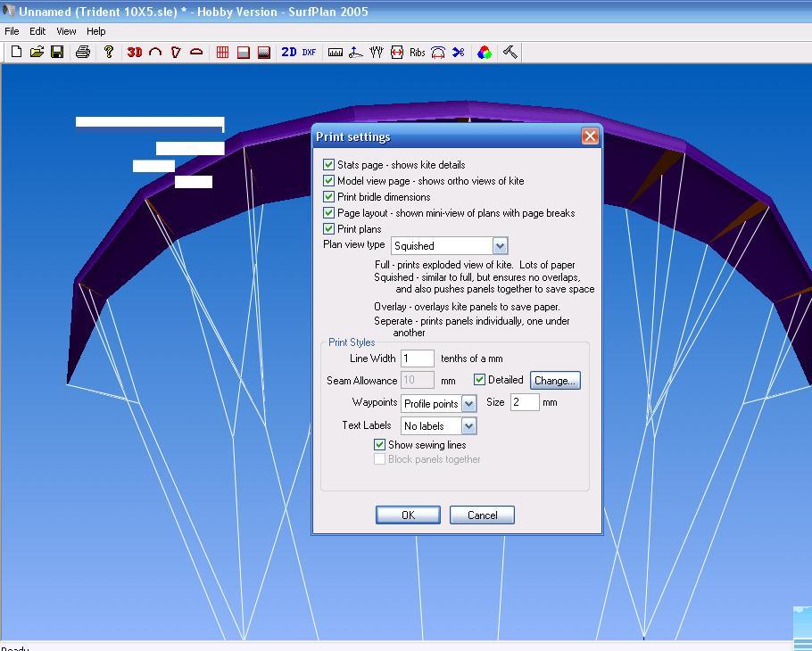Viewport: 812px width, 651px height.
Task: Click the RGB colors toolbar icon
Action: [x=484, y=53]
